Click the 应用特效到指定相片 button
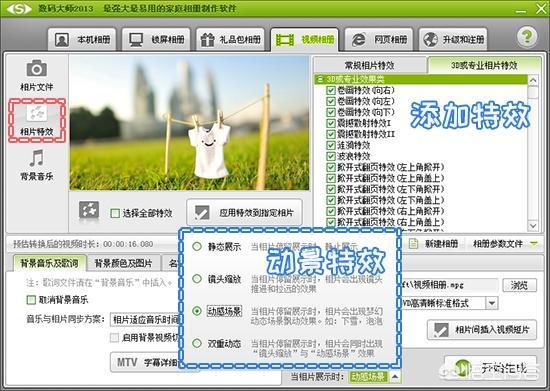The image size is (550, 391). pyautogui.click(x=244, y=213)
